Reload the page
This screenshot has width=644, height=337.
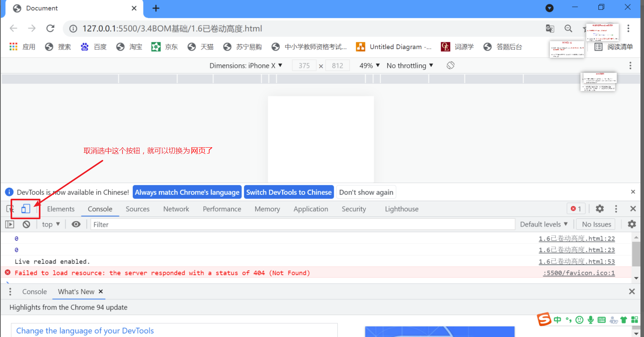50,28
